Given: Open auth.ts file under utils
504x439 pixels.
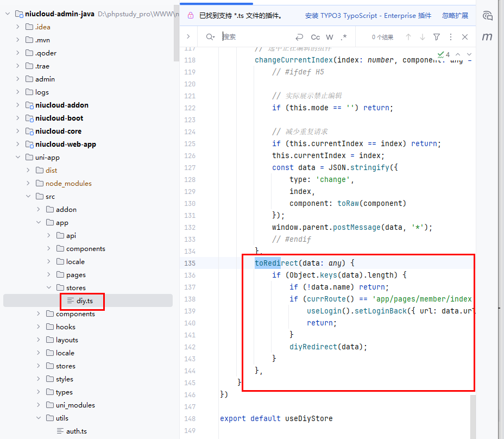Looking at the screenshot, I should click(x=76, y=431).
